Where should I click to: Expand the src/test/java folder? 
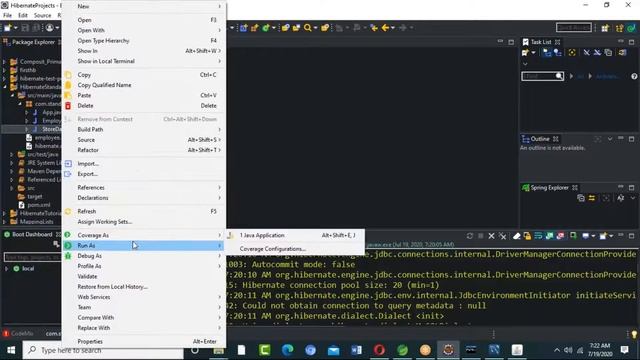pyautogui.click(x=12, y=154)
